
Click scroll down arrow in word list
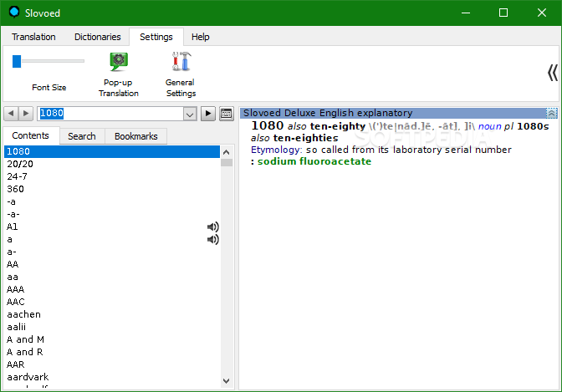click(x=226, y=381)
